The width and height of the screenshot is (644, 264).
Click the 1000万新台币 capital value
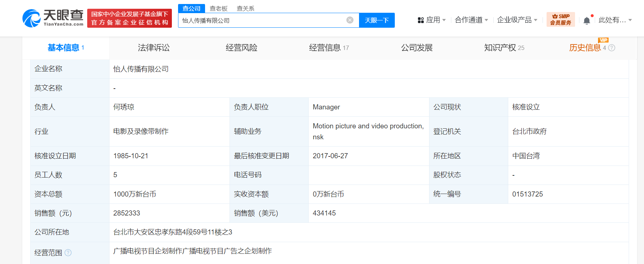[x=135, y=194]
